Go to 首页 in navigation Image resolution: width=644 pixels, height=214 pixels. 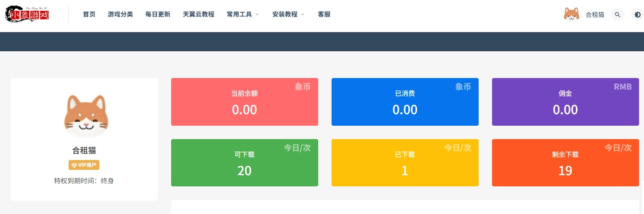89,14
